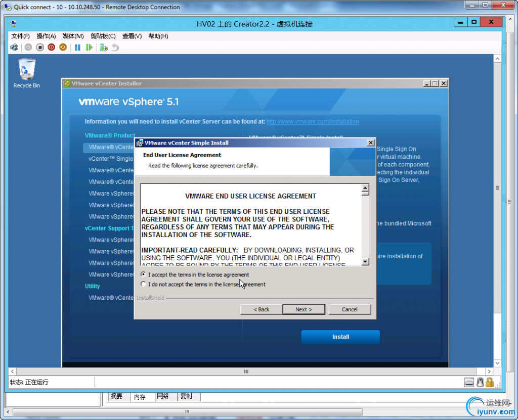This screenshot has width=518, height=420.
Task: Open the 帮助(H) menu
Action: (x=158, y=36)
